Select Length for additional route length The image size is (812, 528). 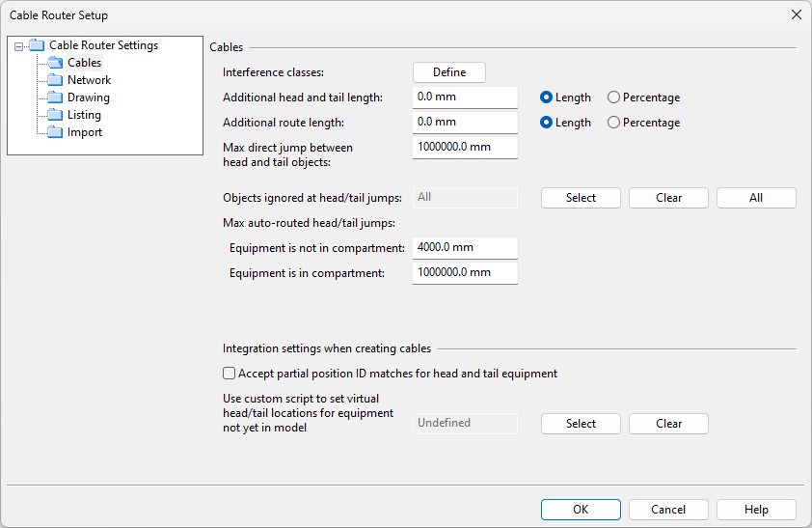[x=547, y=123]
